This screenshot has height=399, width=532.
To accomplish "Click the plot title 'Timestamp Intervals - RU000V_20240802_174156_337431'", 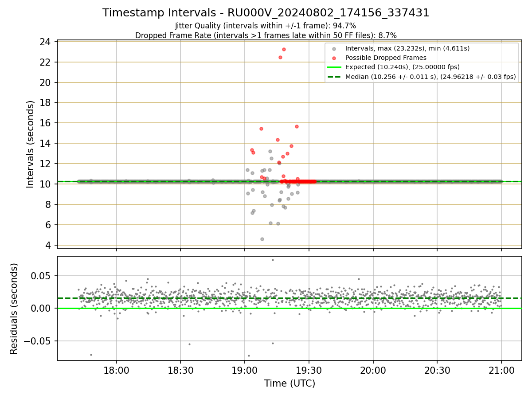I will click(266, 13).
